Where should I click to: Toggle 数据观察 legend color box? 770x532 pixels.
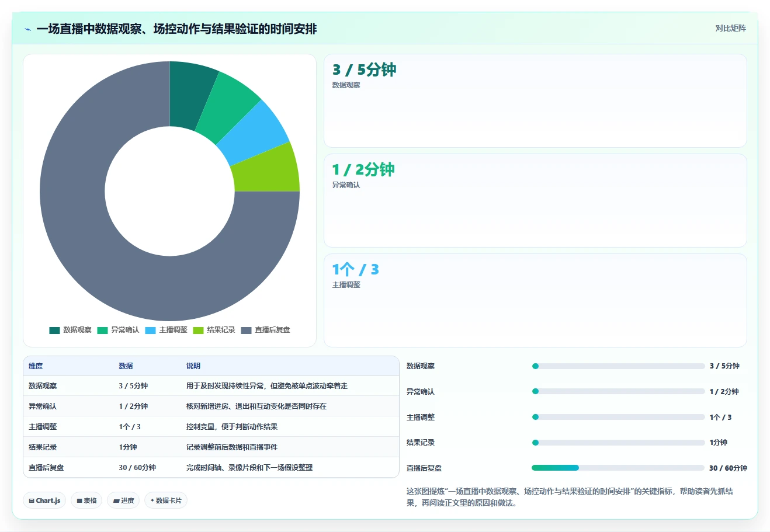pyautogui.click(x=54, y=330)
